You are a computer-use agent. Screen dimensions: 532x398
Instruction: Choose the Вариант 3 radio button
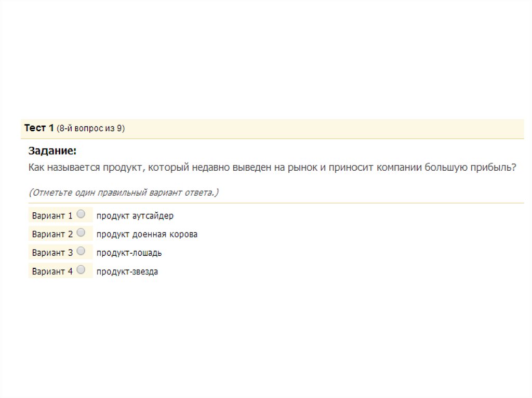coord(81,251)
